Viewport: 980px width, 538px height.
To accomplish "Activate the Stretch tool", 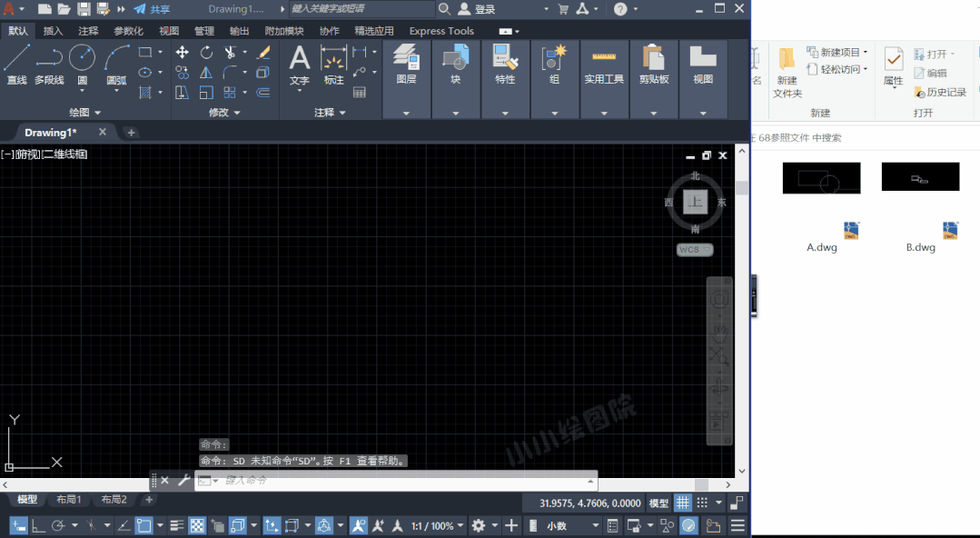I will (182, 93).
